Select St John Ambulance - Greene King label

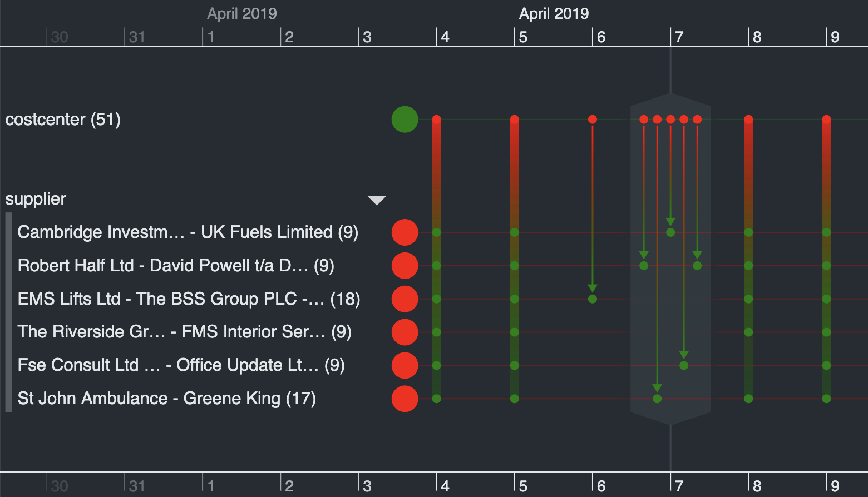(166, 399)
